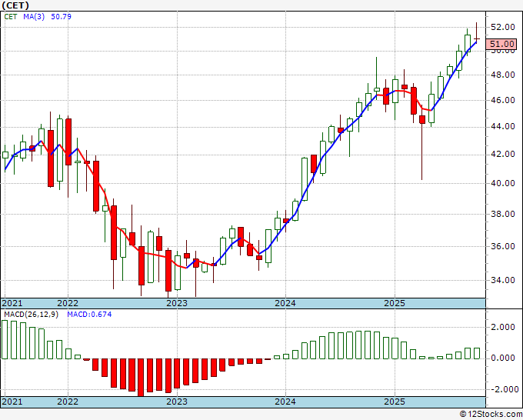This screenshot has height=420, width=523.
Task: Click 2021 on MACD panel time axis
Action: pos(12,402)
